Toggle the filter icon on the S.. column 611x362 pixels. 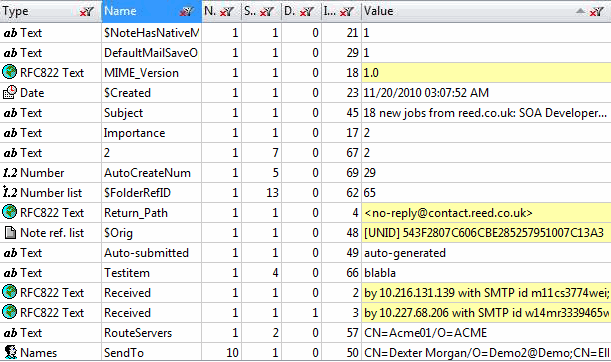point(267,12)
